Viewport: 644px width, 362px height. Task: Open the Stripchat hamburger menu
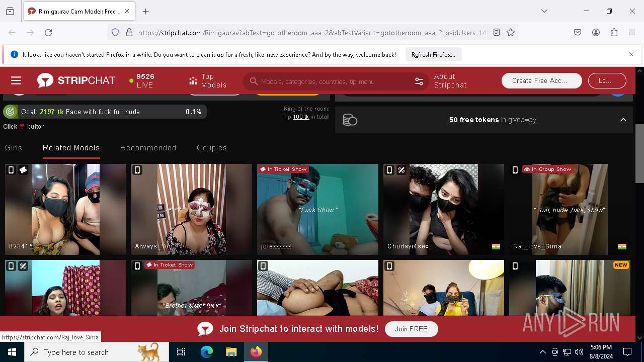(16, 80)
